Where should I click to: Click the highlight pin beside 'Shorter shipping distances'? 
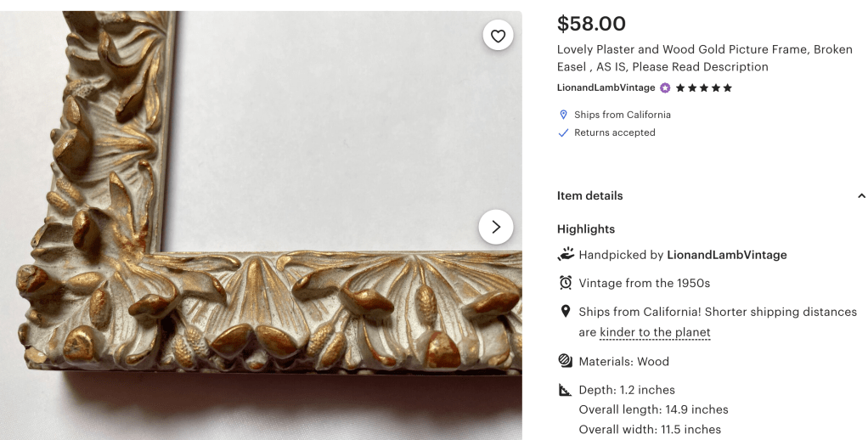[566, 312]
